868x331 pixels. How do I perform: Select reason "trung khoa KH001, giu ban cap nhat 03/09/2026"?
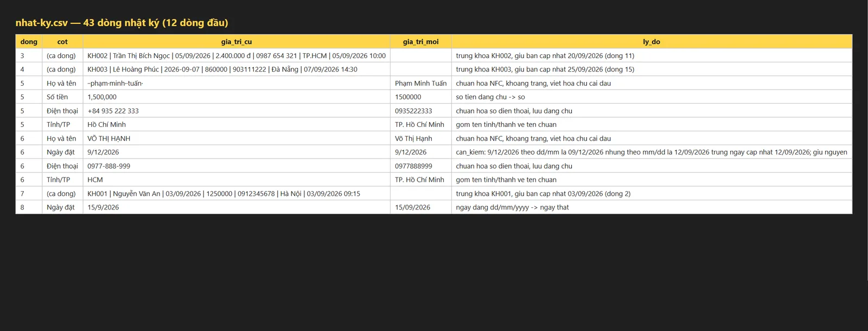(x=543, y=194)
